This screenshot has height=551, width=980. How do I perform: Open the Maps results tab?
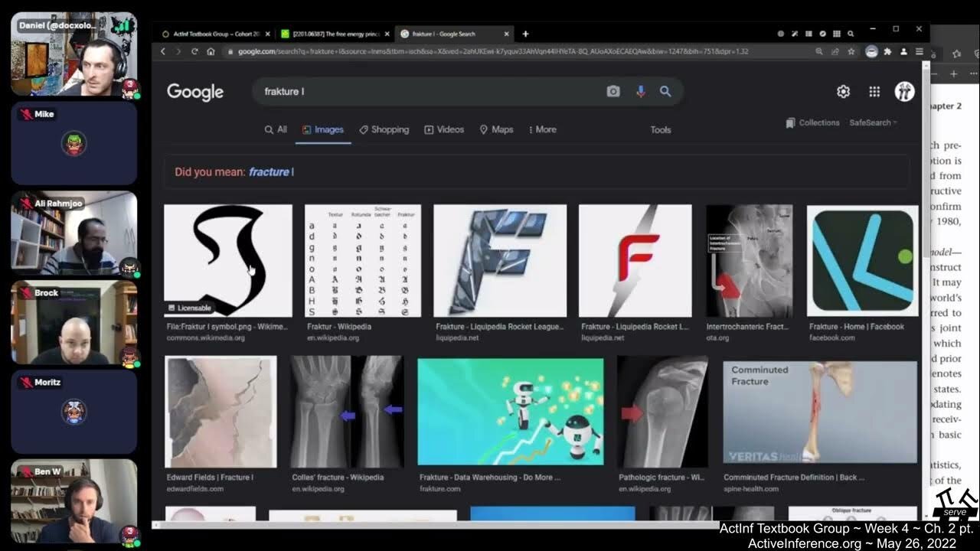(x=496, y=129)
